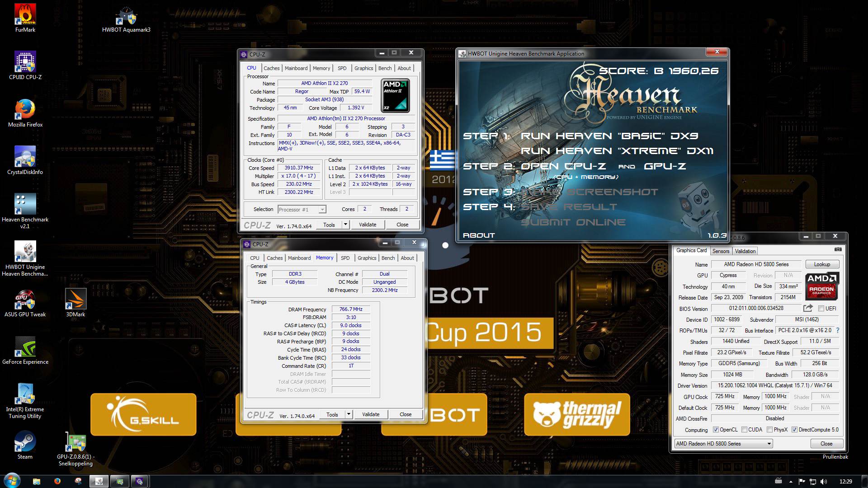Click the AMD Athlon II processor logo
The image size is (868, 488).
click(x=396, y=95)
